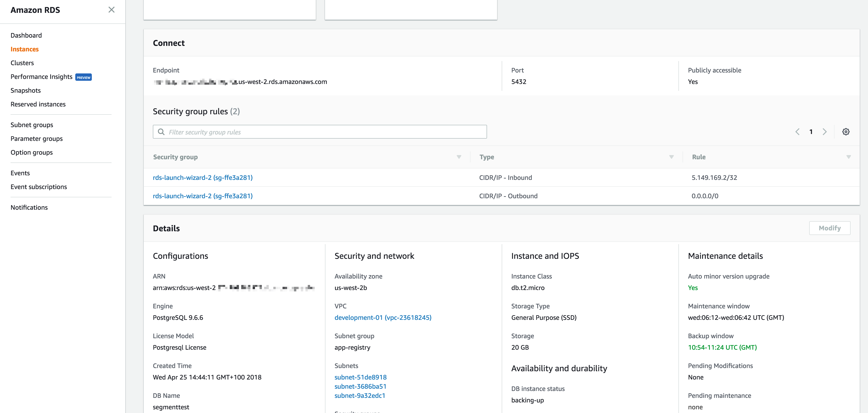Image resolution: width=868 pixels, height=413 pixels.
Task: Open subnet-9a32edc1 link
Action: point(360,396)
